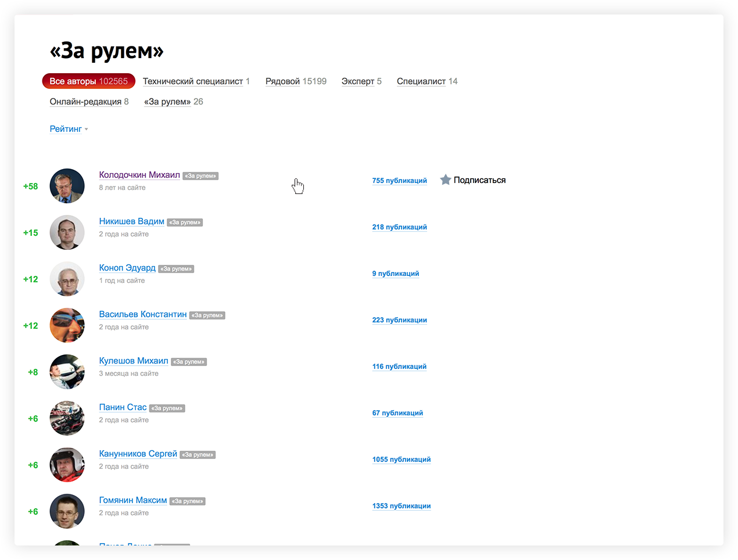Open the Онлайн-редакция author group
Image resolution: width=738 pixels, height=560 pixels.
(x=85, y=102)
